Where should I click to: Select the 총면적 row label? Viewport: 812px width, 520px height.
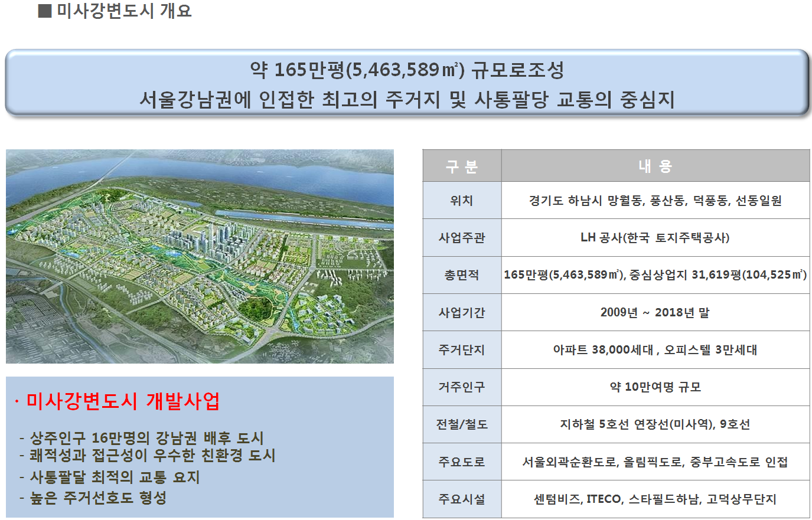[x=462, y=275]
